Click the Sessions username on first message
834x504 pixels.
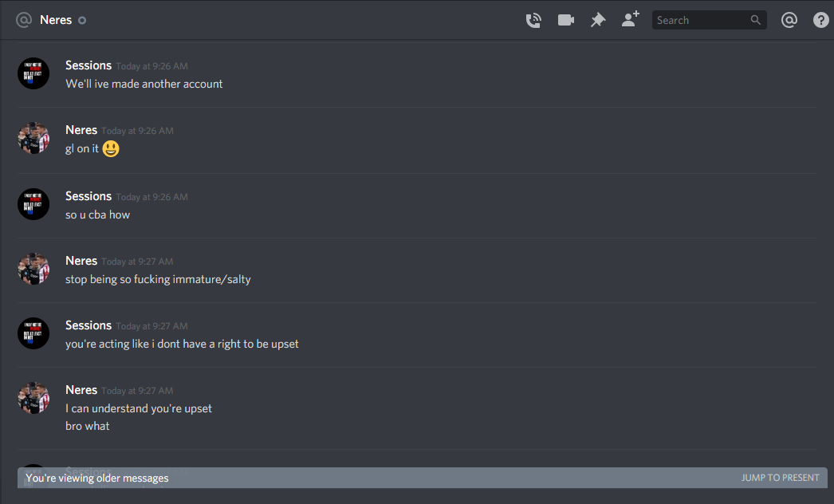[x=89, y=65]
